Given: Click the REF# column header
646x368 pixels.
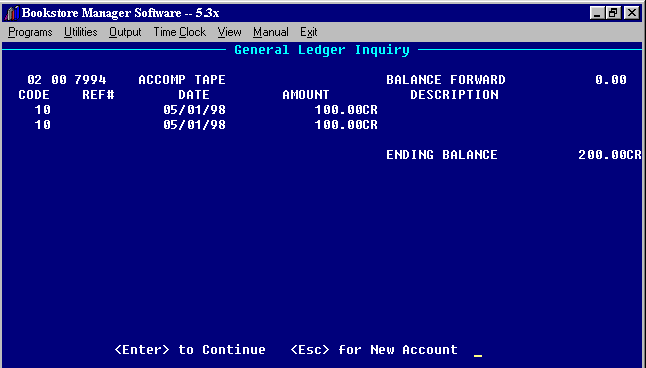Looking at the screenshot, I should [x=98, y=95].
